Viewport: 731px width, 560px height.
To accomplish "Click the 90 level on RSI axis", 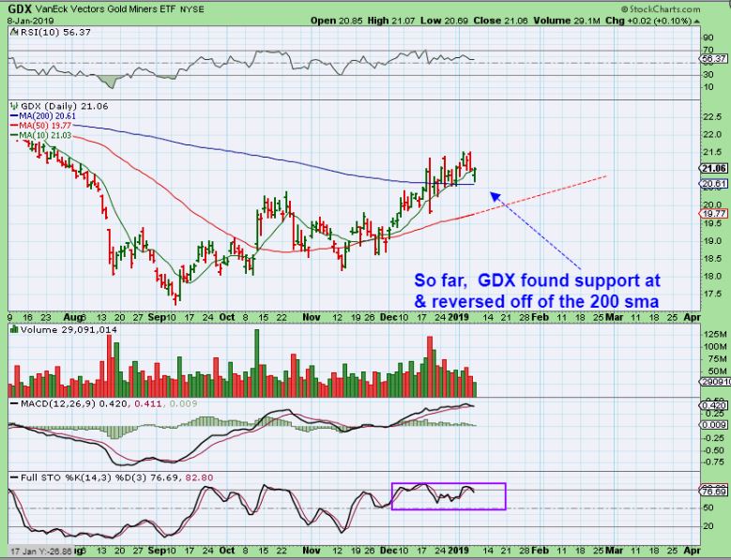I will click(708, 38).
